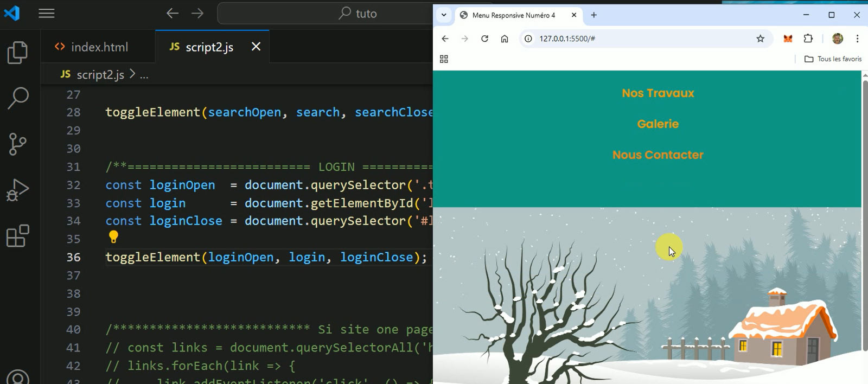868x384 pixels.
Task: Reload the browser page
Action: pyautogui.click(x=484, y=39)
